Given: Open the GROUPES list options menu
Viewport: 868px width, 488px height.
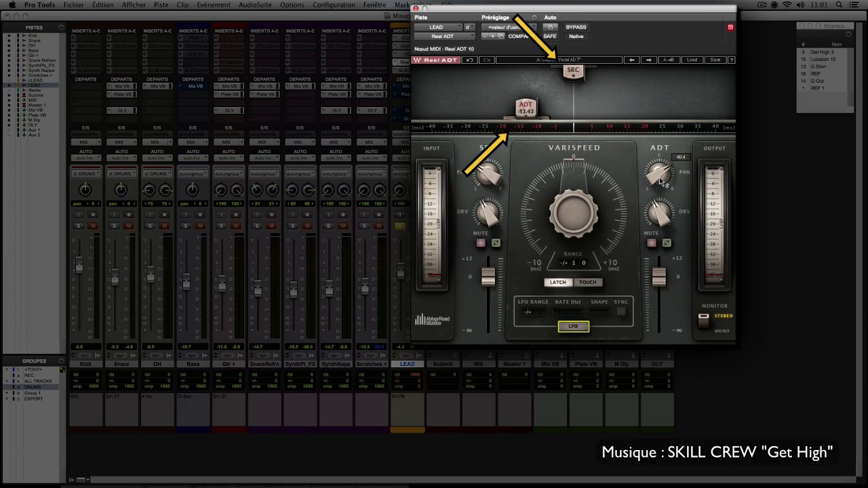Looking at the screenshot, I should [x=61, y=361].
